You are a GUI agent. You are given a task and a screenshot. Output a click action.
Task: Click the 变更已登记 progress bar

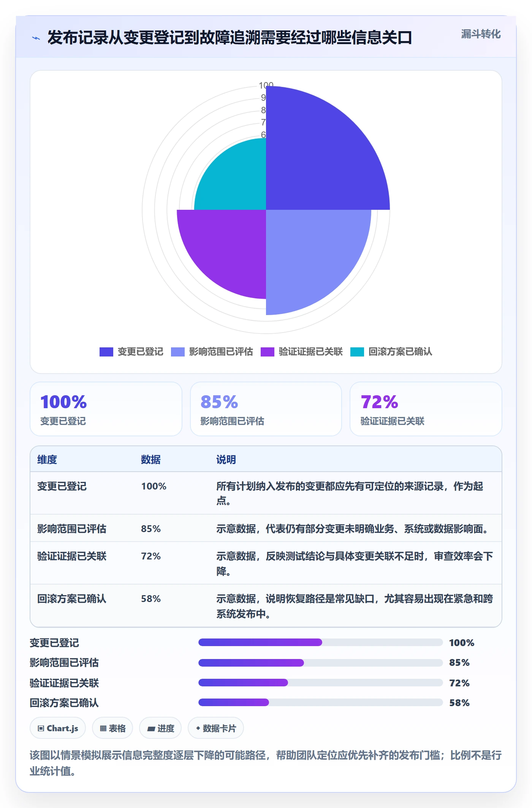click(x=321, y=642)
